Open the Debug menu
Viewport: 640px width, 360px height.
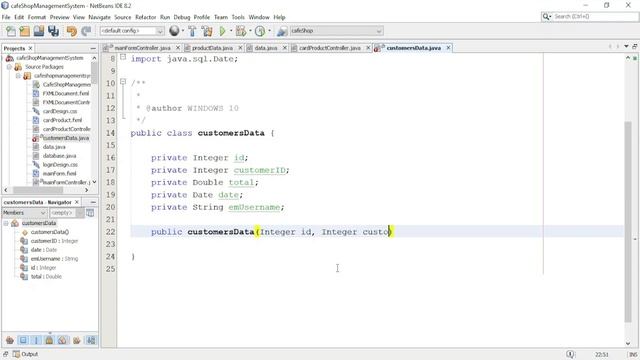click(x=182, y=17)
